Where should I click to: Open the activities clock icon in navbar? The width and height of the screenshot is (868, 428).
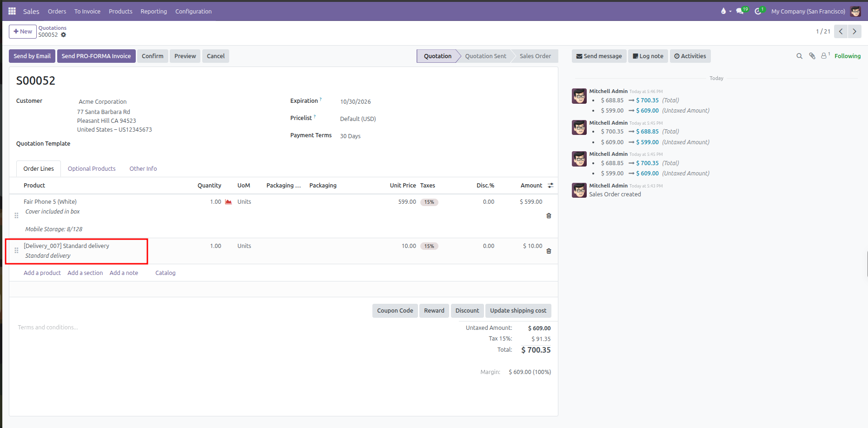tap(758, 11)
